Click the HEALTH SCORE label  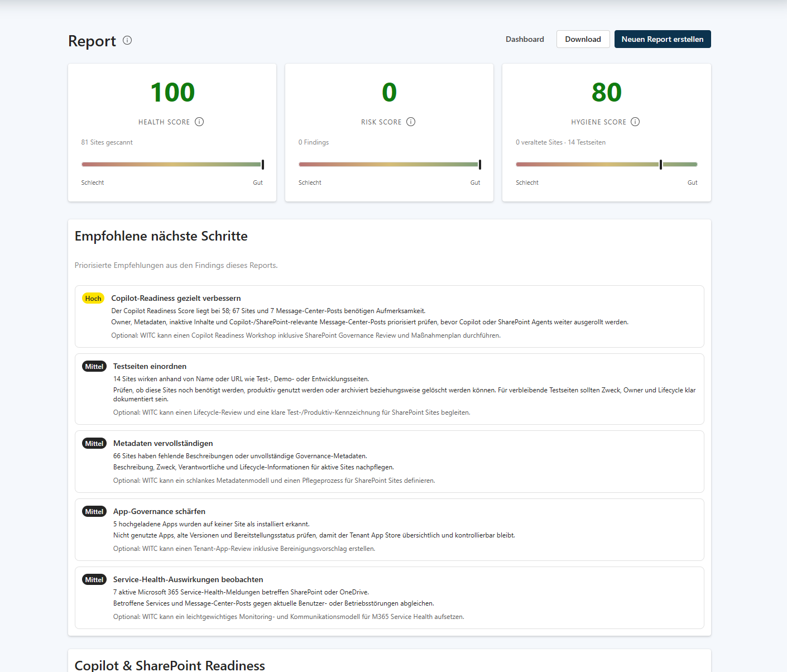tap(164, 122)
